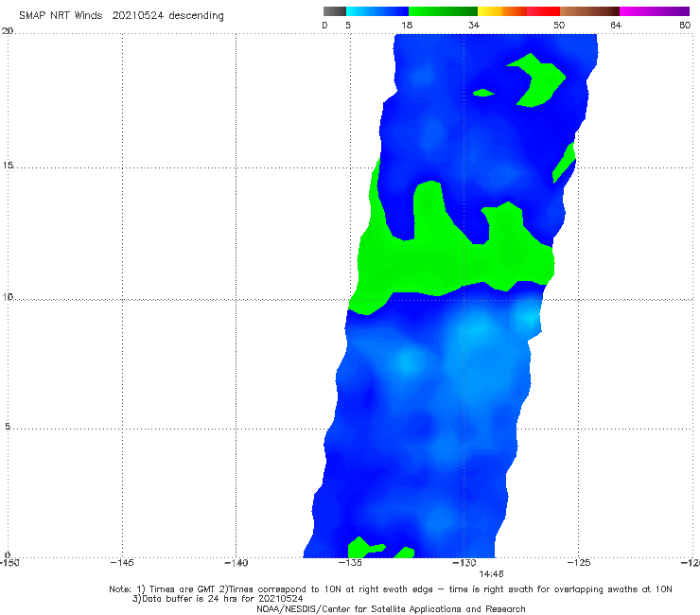This screenshot has height=615, width=700.
Task: Click the longitude axis label '-140'
Action: click(236, 563)
